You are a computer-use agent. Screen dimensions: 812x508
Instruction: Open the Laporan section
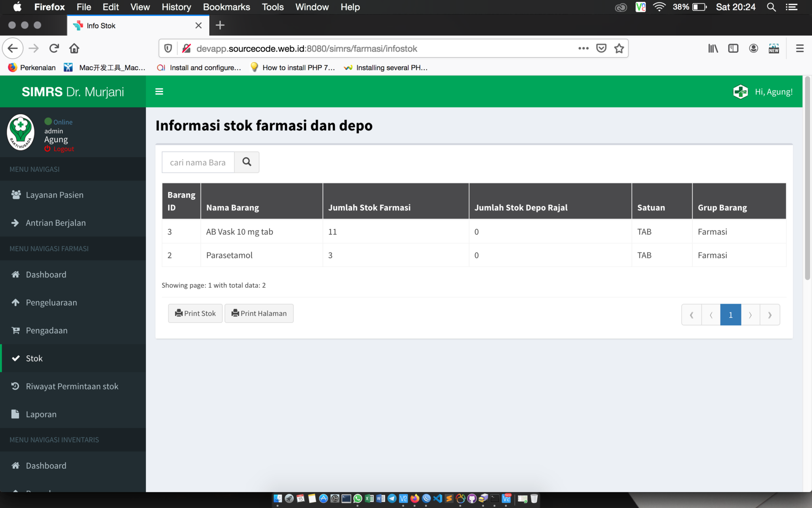(41, 414)
